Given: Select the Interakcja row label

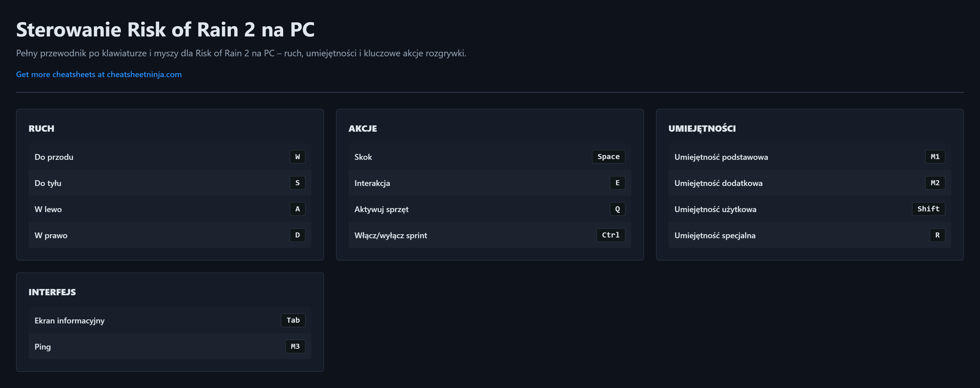Looking at the screenshot, I should coord(372,183).
